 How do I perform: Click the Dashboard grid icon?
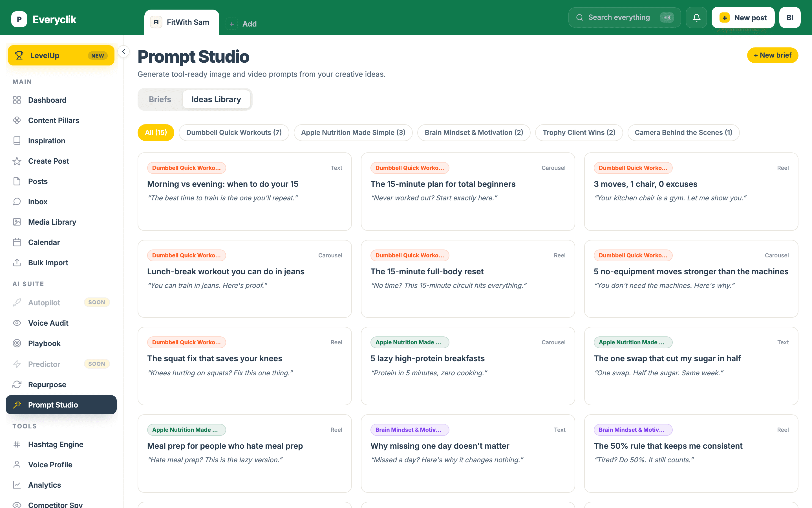pyautogui.click(x=17, y=100)
